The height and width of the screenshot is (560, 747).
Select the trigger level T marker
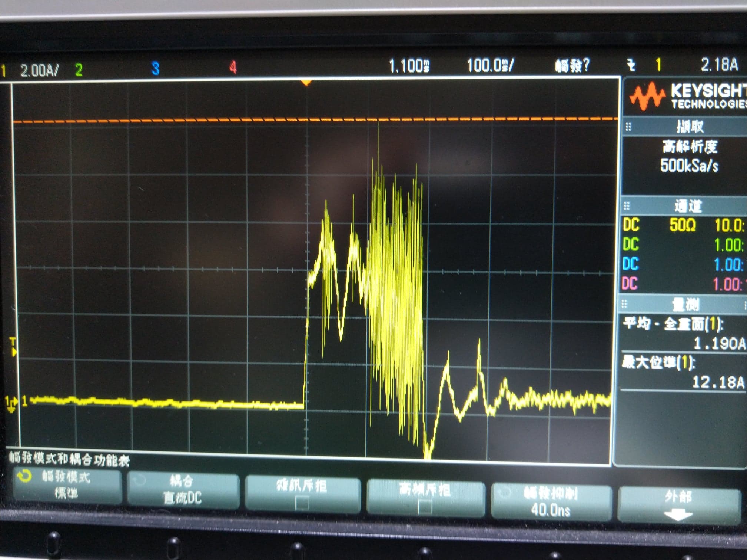pos(13,347)
